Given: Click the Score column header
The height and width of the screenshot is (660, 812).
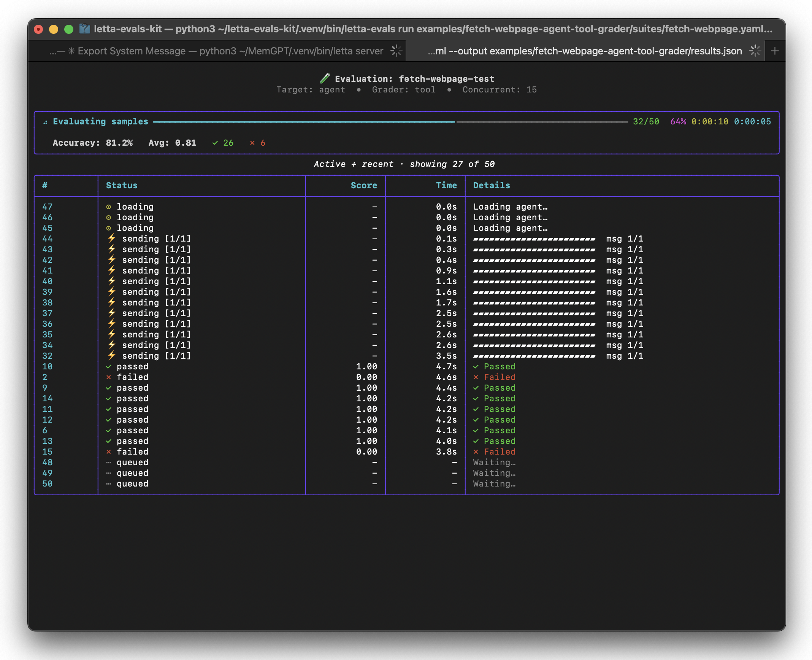Looking at the screenshot, I should 364,186.
